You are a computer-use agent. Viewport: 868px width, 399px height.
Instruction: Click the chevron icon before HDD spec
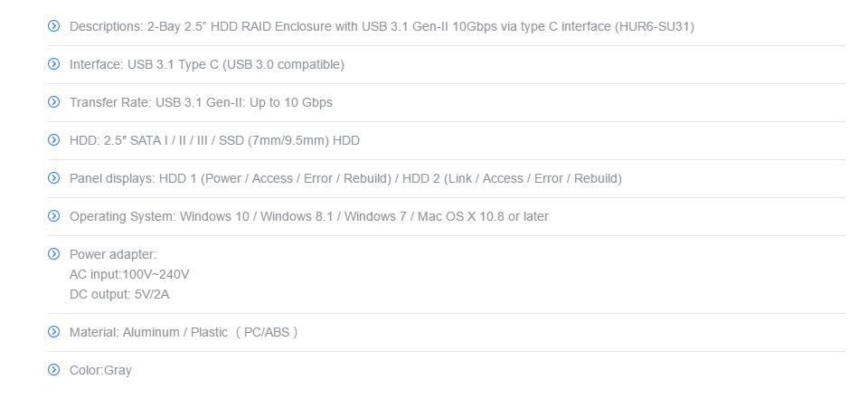[x=53, y=139]
